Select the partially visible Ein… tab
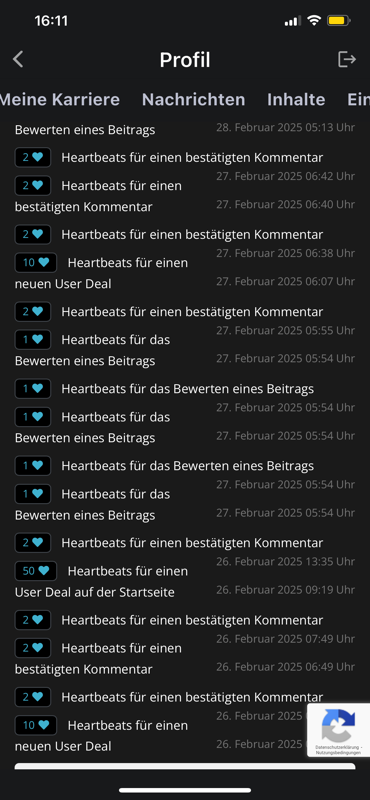The image size is (370, 800). pos(358,99)
